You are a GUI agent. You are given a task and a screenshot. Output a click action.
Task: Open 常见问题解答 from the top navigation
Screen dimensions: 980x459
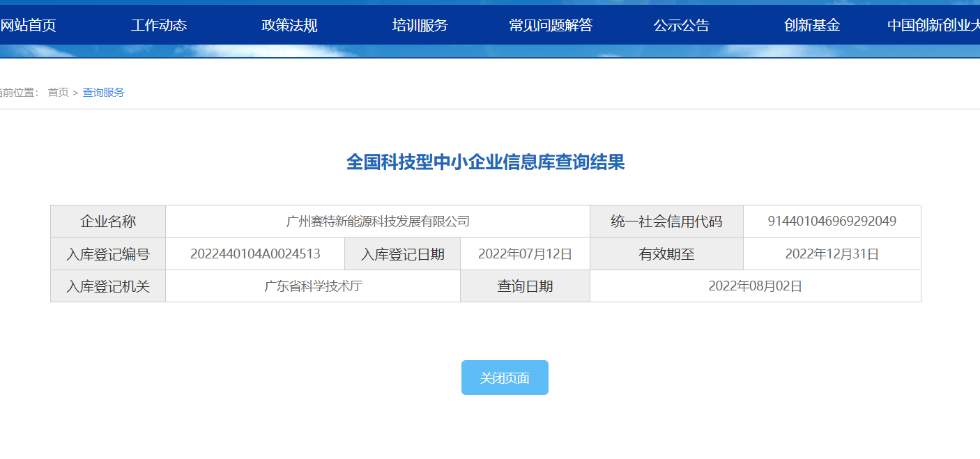551,26
